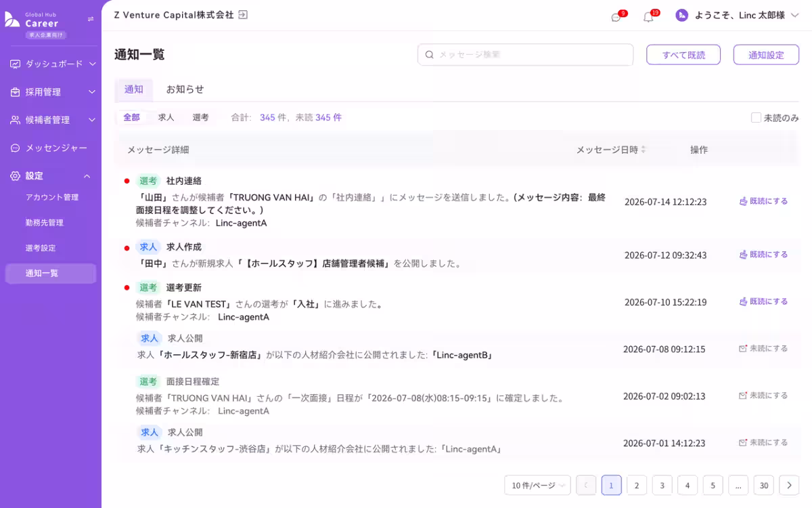This screenshot has width=812, height=508.
Task: Mark Linc-agentB 求人公開 row as unread
Action: point(763,348)
